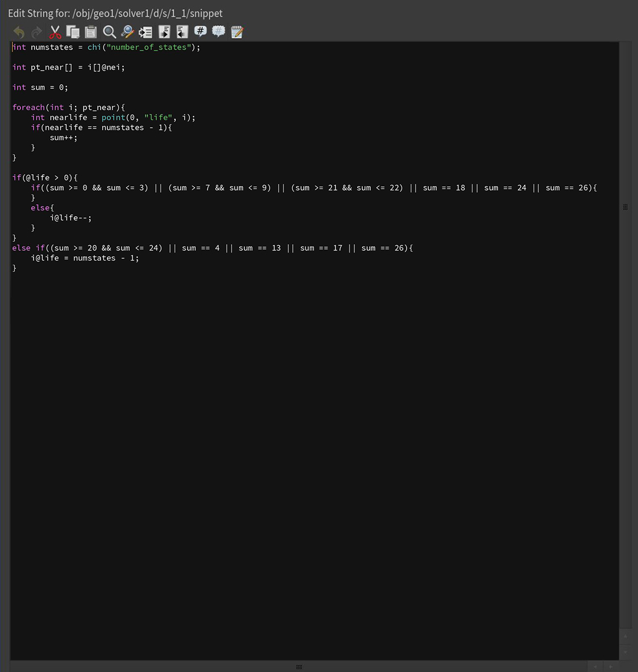Viewport: 638px width, 672px height.
Task: Click the vertical scrollbar down arrow
Action: point(625,652)
